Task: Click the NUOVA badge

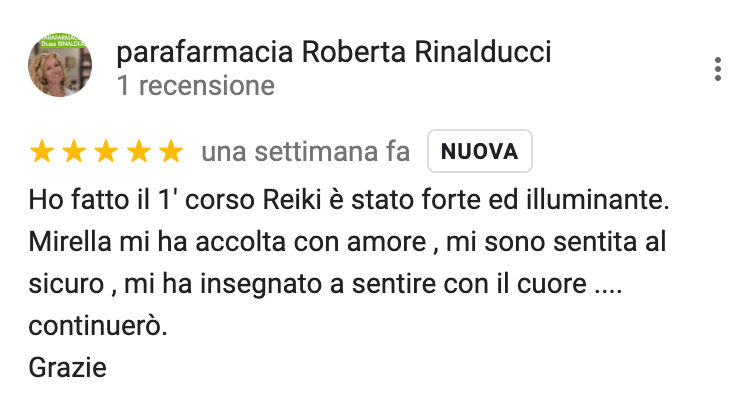Action: point(480,151)
